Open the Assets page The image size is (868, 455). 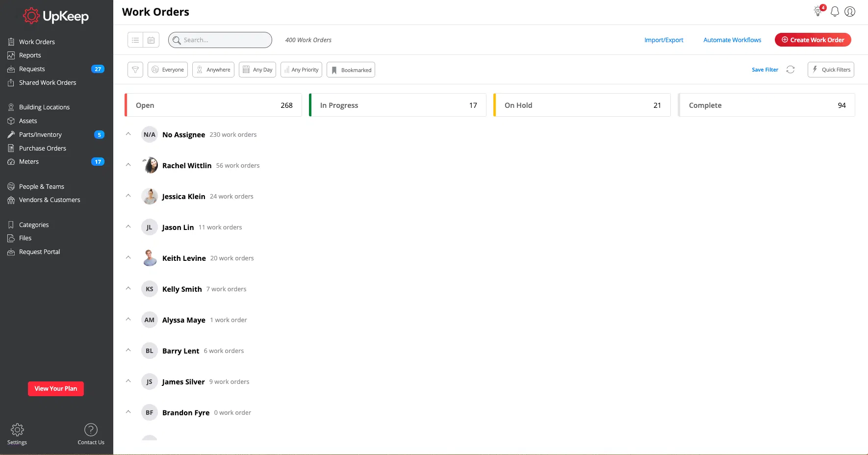click(23, 121)
